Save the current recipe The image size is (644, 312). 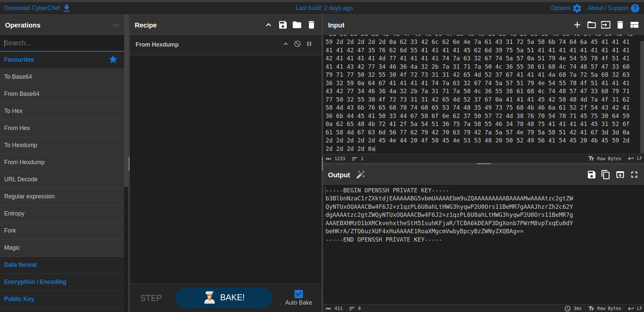pyautogui.click(x=283, y=25)
